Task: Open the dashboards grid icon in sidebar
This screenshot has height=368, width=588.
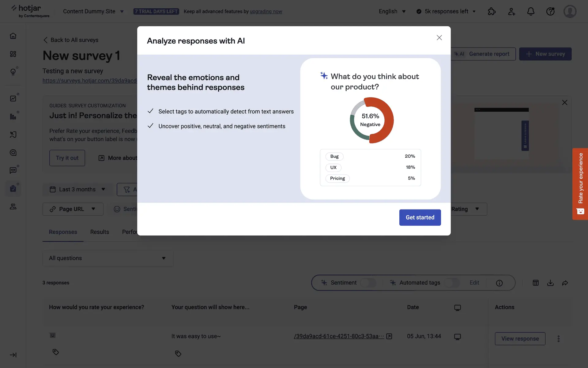Action: [13, 54]
